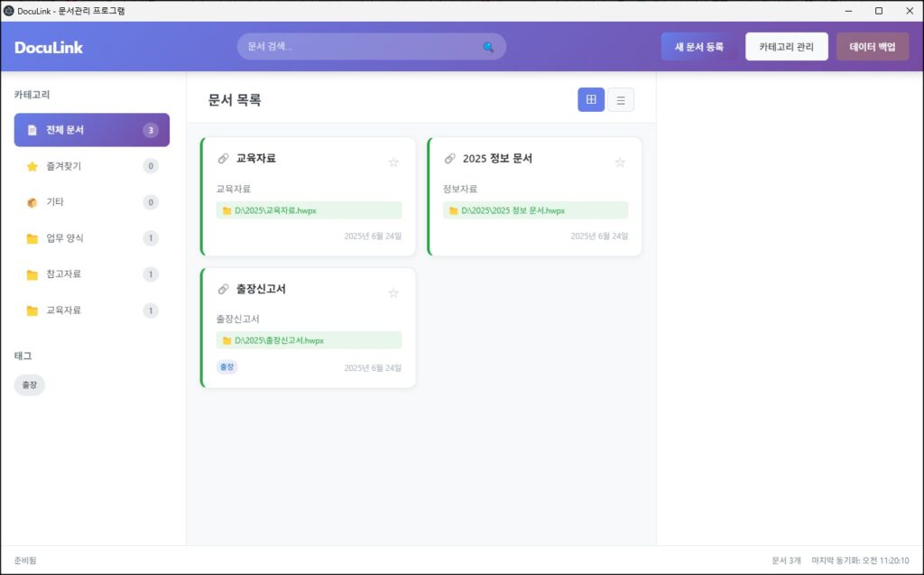The image size is (924, 575).
Task: Switch to list view layout
Action: [621, 100]
